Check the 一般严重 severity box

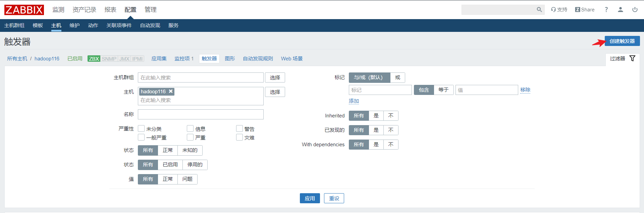[x=141, y=137]
